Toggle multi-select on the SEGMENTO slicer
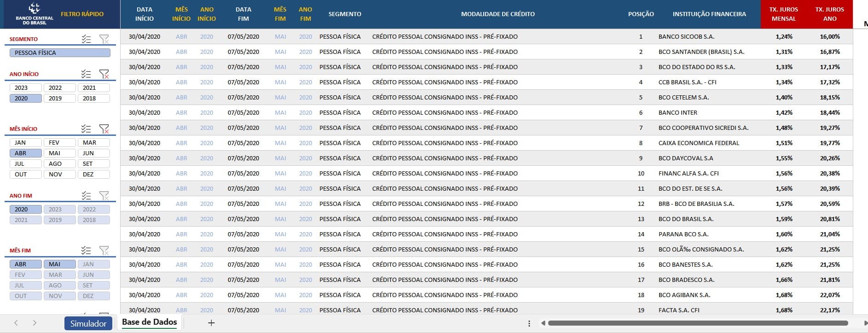The width and height of the screenshot is (868, 333). (x=86, y=39)
